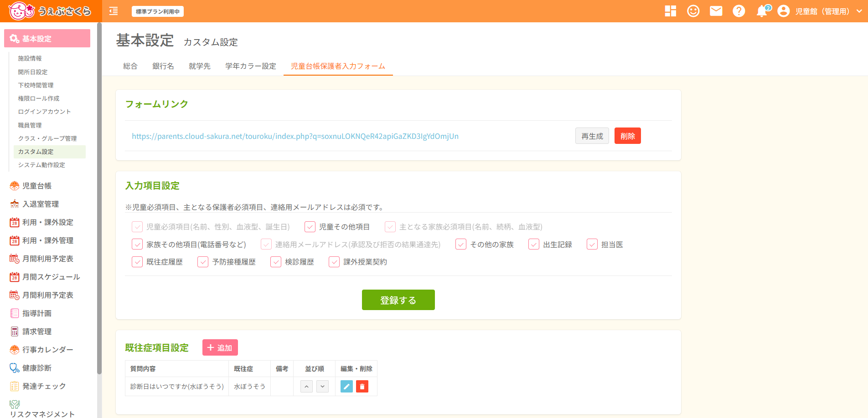The image size is (868, 418).
Task: Open ログインアカウント submenu item
Action: (45, 112)
